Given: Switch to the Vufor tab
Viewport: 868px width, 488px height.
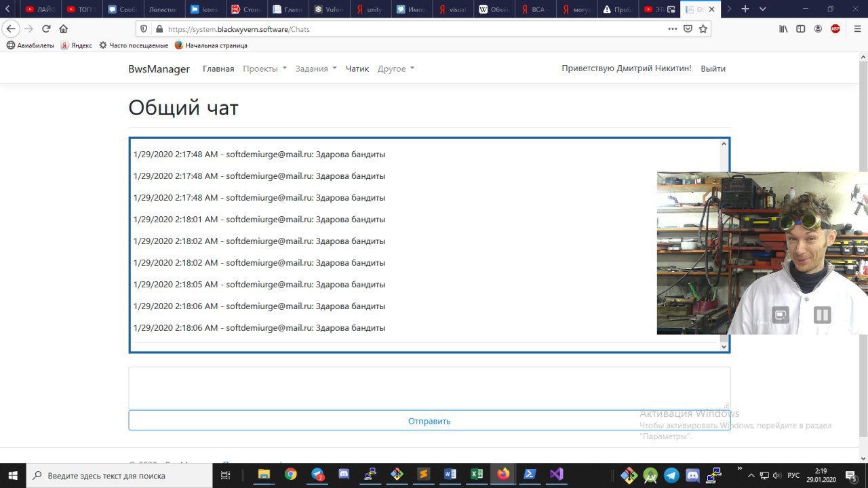Looking at the screenshot, I should point(329,9).
